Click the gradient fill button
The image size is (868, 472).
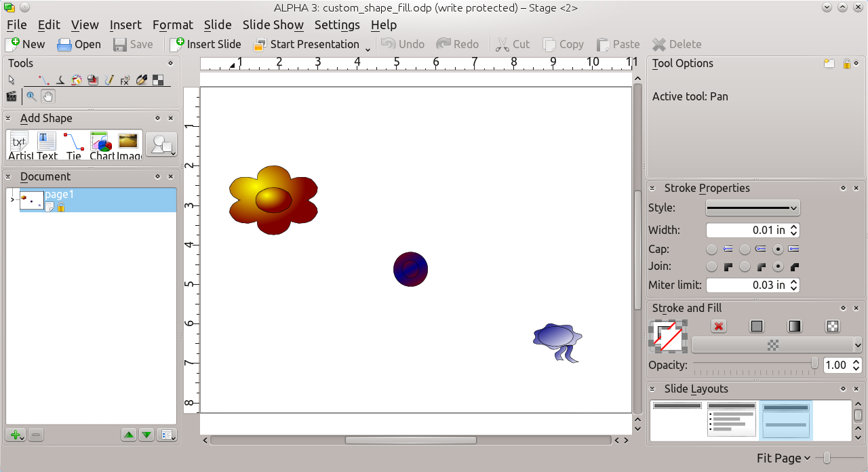click(x=795, y=327)
